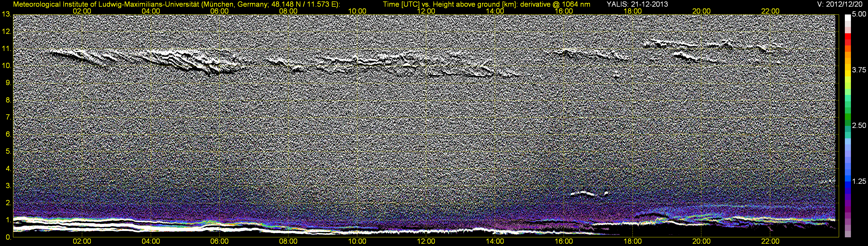This screenshot has height=246, width=868.
Task: Click the 5 km height axis label
Action: 8,152
